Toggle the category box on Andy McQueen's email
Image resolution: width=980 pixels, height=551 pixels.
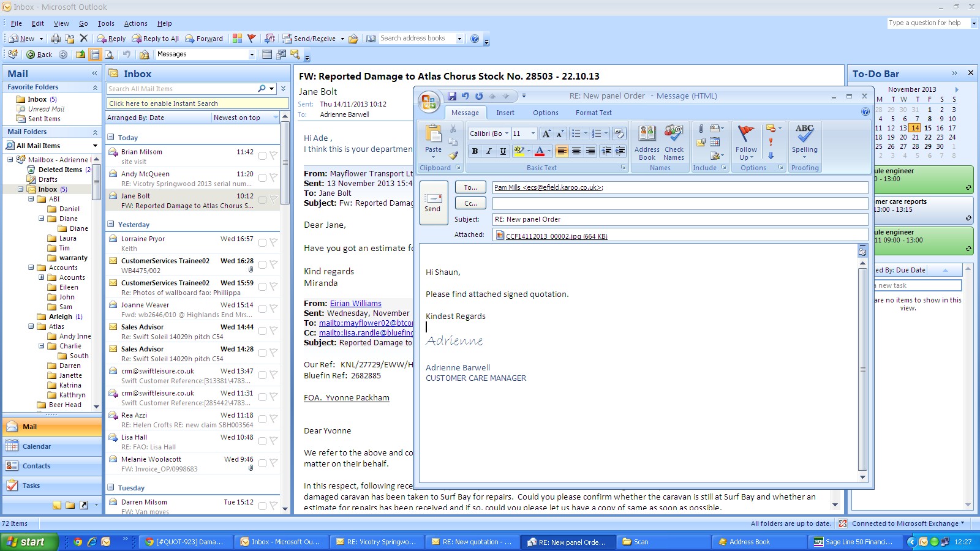pyautogui.click(x=262, y=178)
